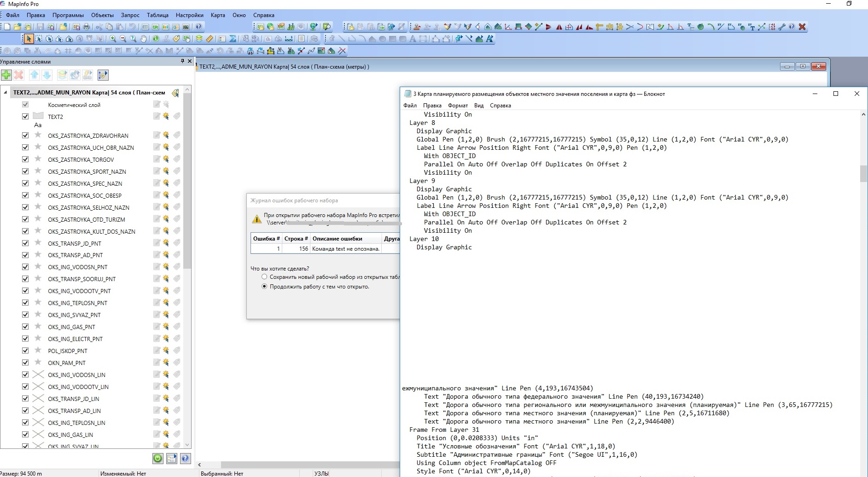
Task: Select the OKS_ING_GAS_PNT layer name
Action: (x=71, y=327)
